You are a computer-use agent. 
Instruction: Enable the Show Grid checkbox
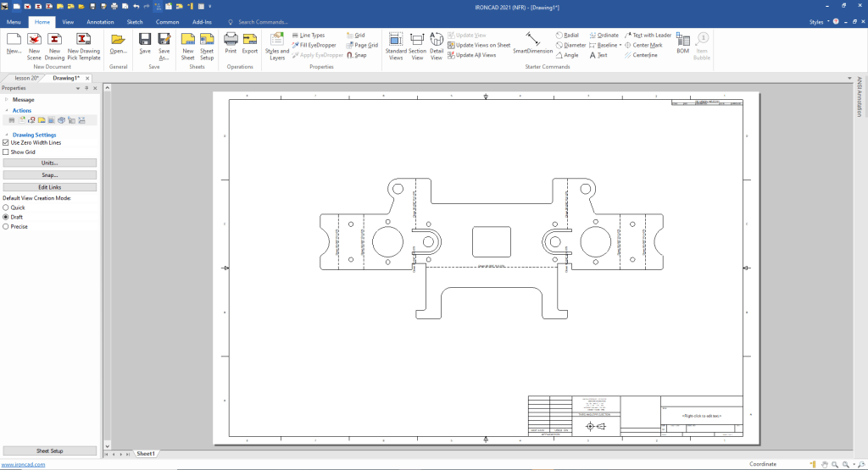6,152
